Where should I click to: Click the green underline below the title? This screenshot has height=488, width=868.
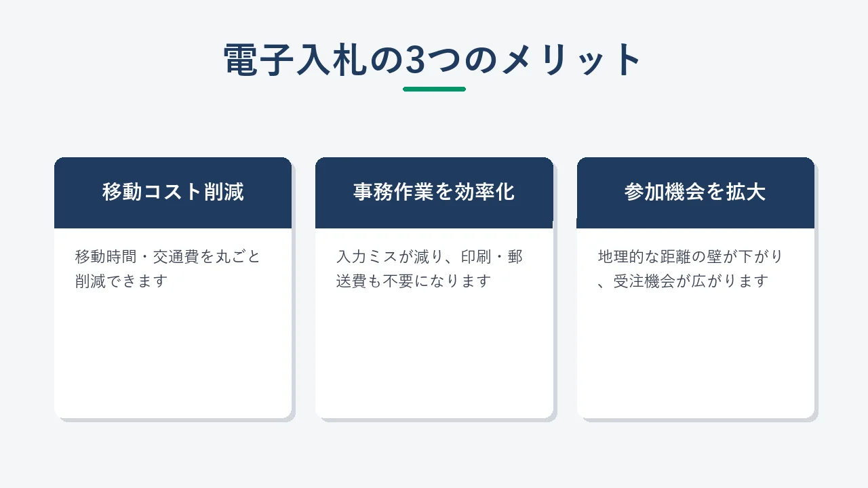434,89
